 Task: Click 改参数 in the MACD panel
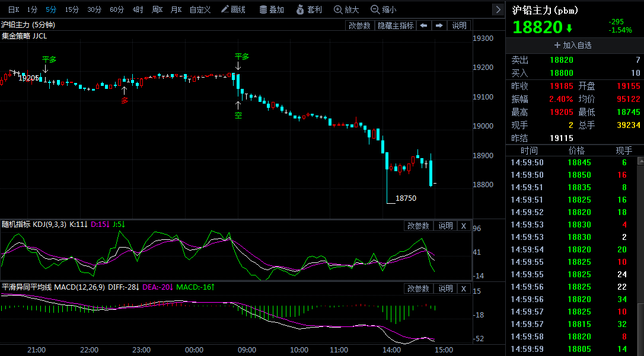click(x=417, y=288)
